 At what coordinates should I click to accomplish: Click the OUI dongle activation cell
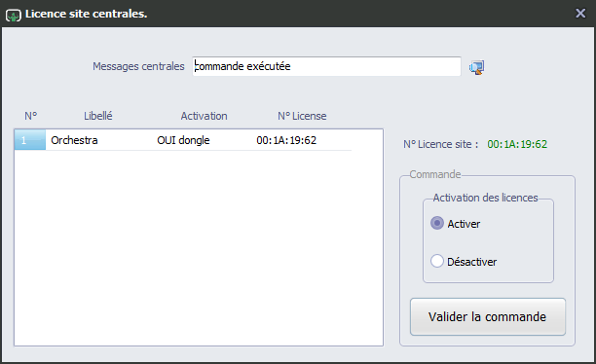pyautogui.click(x=183, y=140)
